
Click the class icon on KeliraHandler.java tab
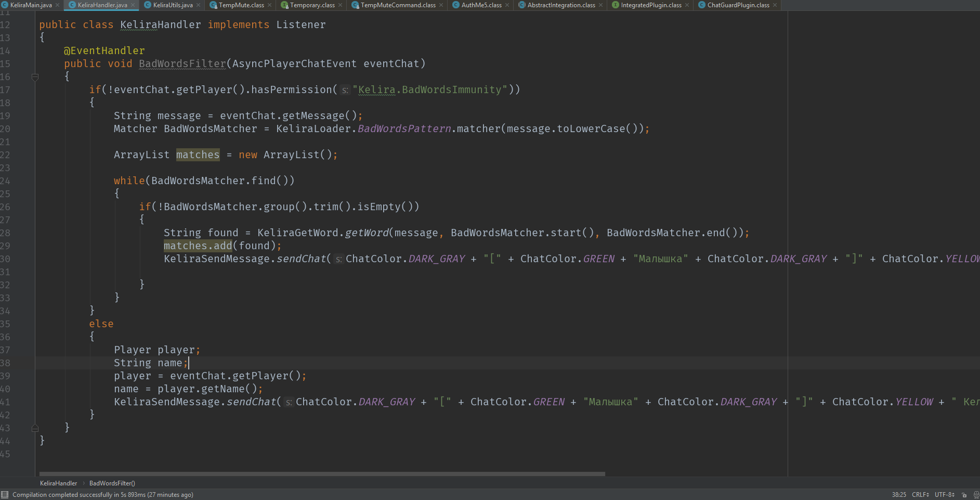click(x=72, y=5)
